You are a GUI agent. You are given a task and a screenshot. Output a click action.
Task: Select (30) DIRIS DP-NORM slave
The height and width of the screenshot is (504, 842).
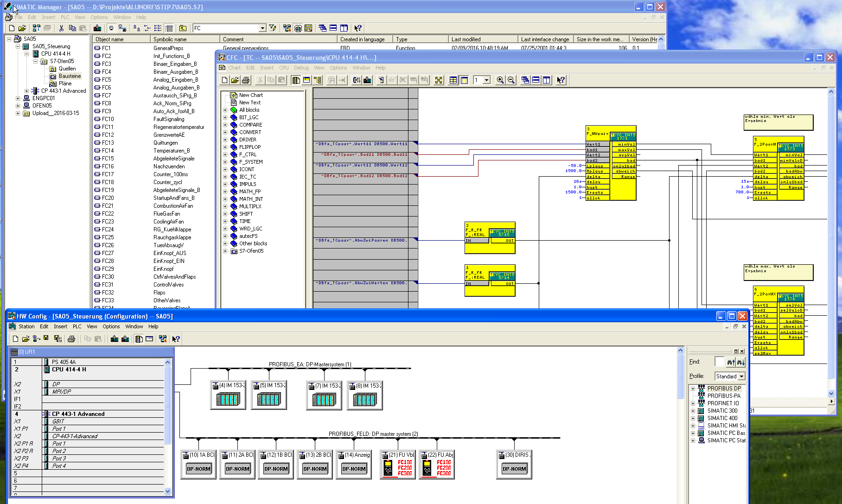(x=514, y=465)
